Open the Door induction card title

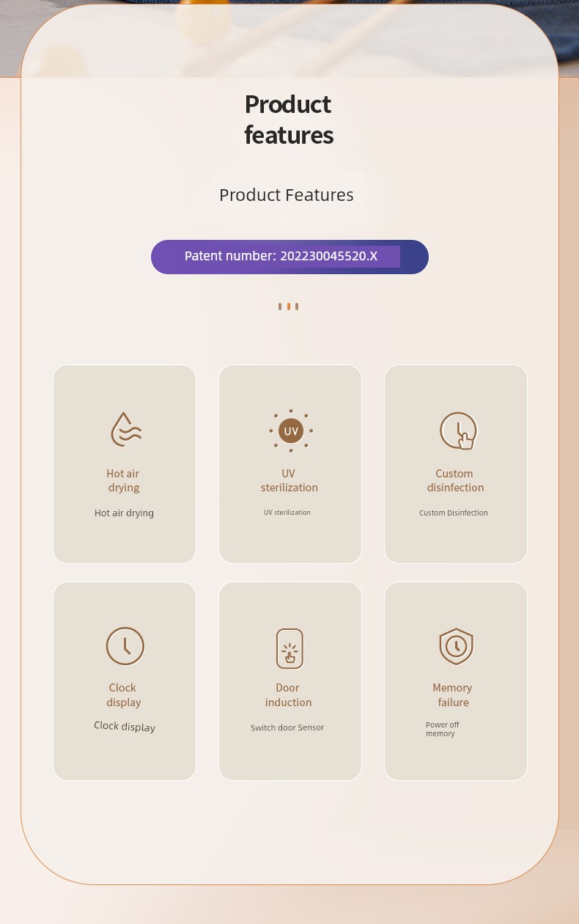coord(288,694)
